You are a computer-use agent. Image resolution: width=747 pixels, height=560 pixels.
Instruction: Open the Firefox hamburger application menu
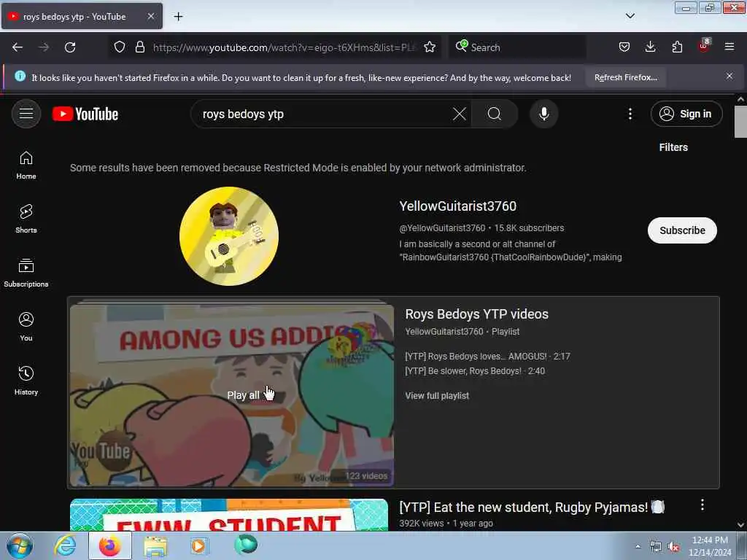729,47
